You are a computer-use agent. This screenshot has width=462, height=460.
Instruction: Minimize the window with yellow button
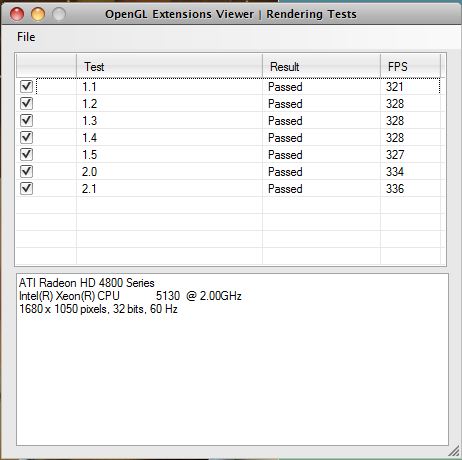click(38, 14)
